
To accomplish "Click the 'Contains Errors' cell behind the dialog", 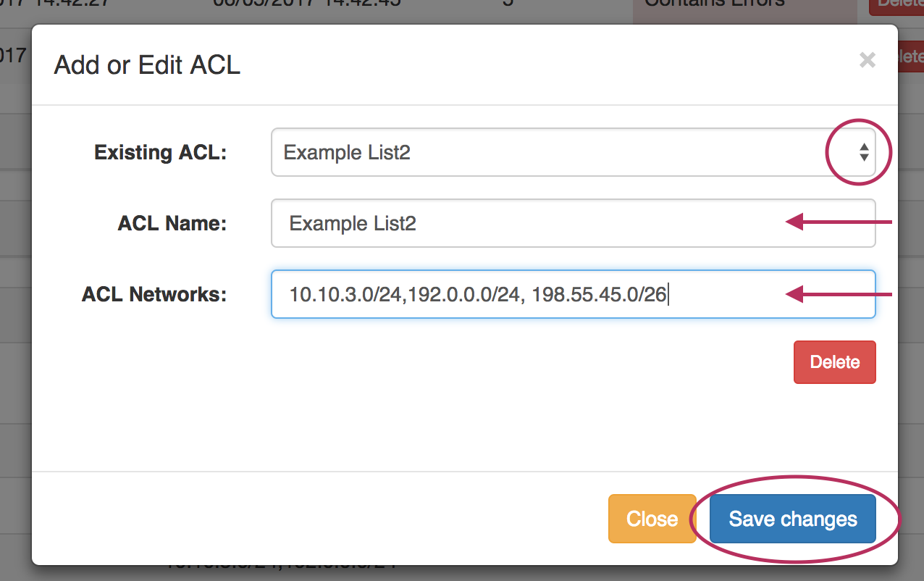I will click(714, 4).
